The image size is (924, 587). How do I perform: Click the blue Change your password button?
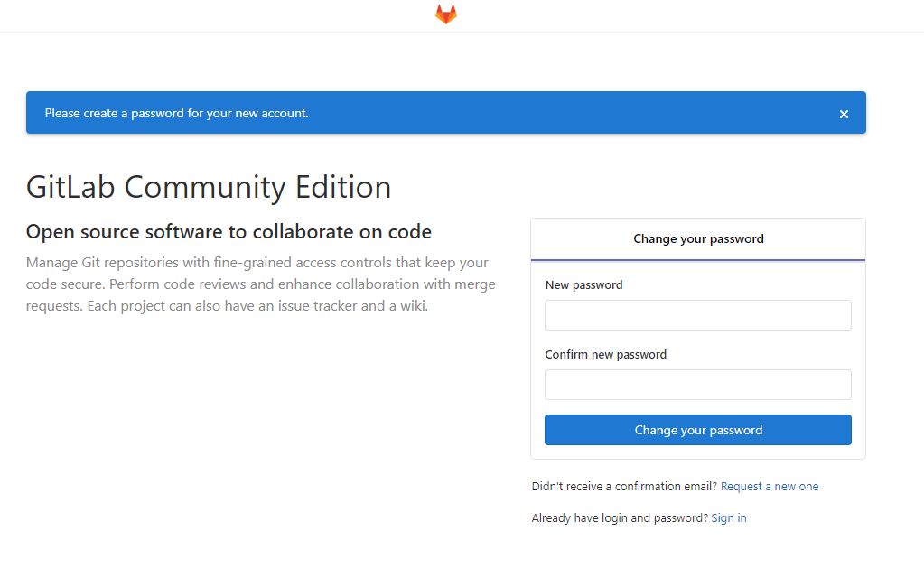[698, 430]
